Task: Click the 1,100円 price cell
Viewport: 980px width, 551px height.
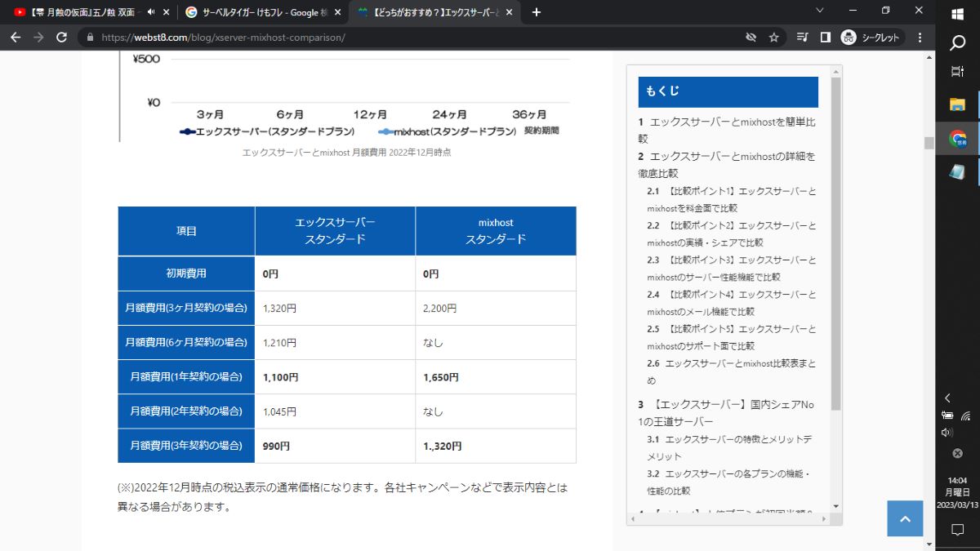Action: tap(335, 377)
